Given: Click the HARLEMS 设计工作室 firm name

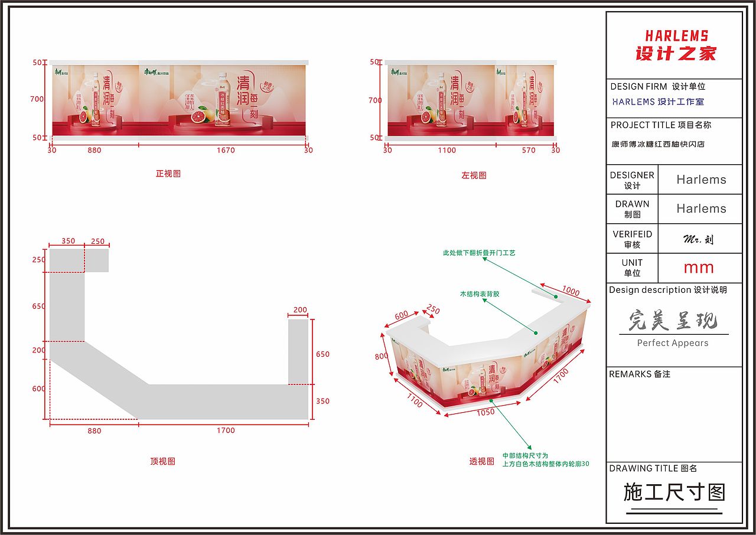Looking at the screenshot, I should [x=657, y=102].
